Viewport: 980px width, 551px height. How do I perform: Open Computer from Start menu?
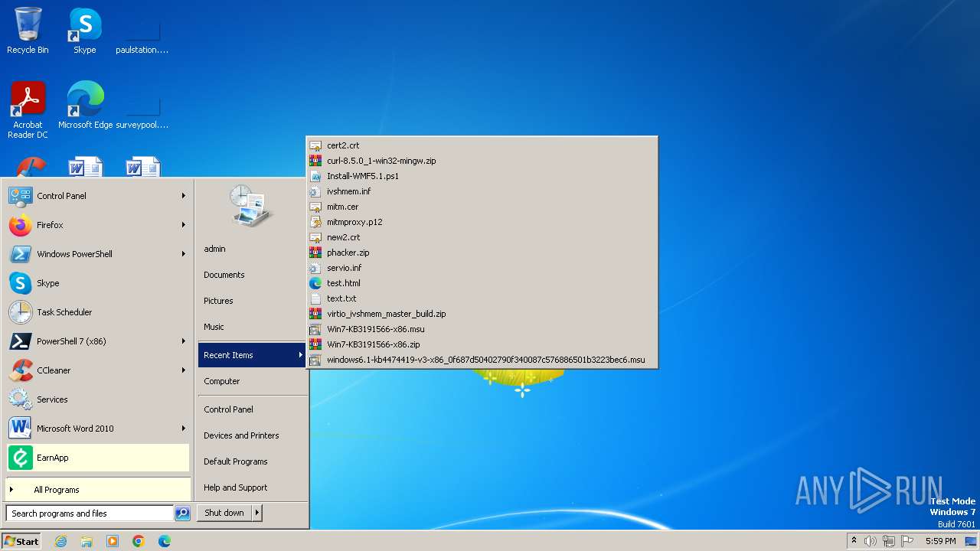coord(221,381)
